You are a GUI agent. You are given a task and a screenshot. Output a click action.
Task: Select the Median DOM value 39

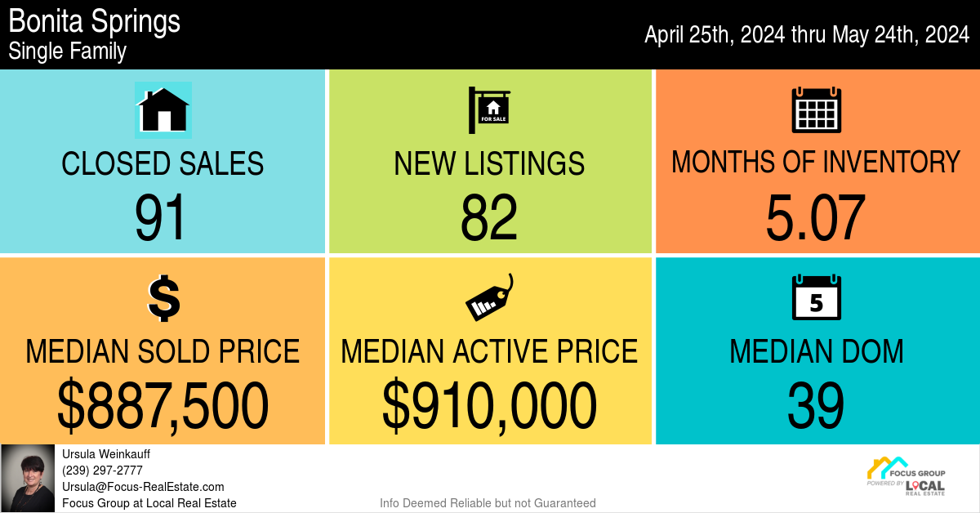coord(816,406)
